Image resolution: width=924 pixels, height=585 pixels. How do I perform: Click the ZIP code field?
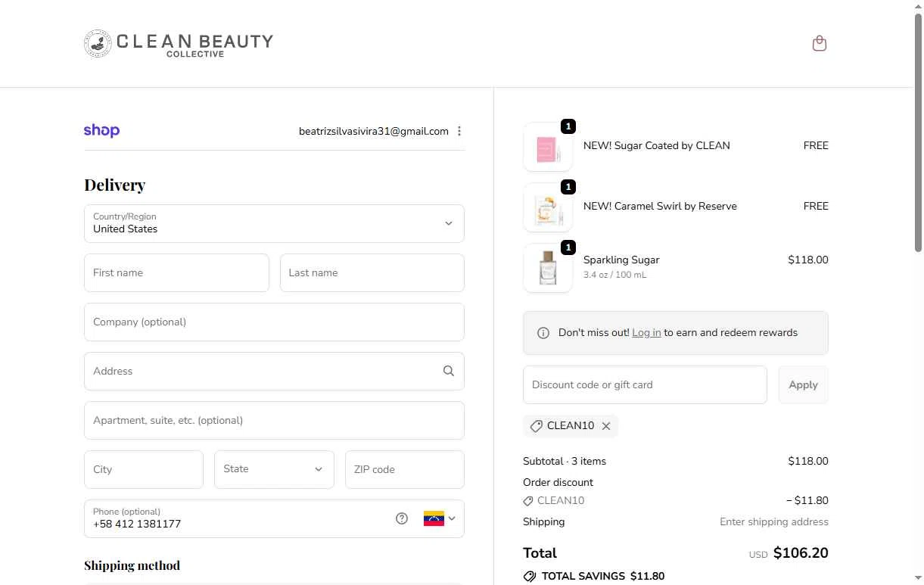click(405, 469)
